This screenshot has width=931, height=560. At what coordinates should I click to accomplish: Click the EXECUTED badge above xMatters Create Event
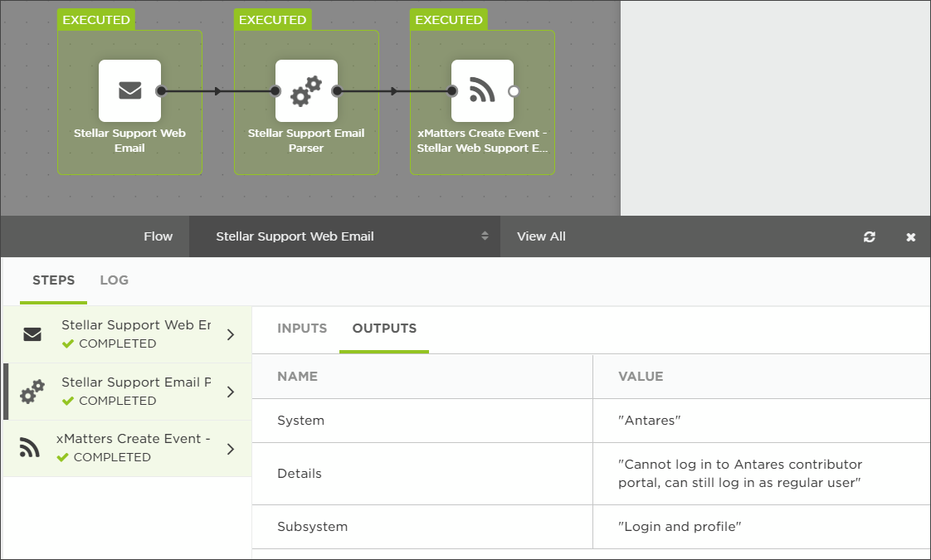tap(449, 20)
